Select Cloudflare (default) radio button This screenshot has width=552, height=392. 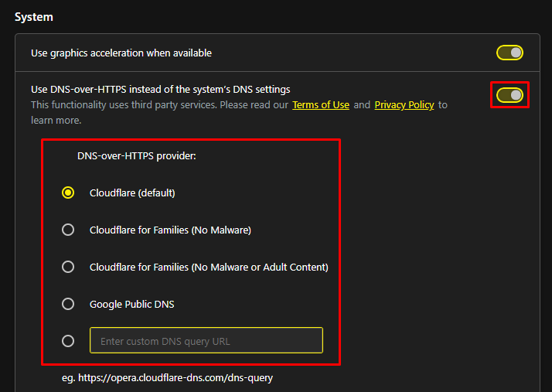coord(68,193)
